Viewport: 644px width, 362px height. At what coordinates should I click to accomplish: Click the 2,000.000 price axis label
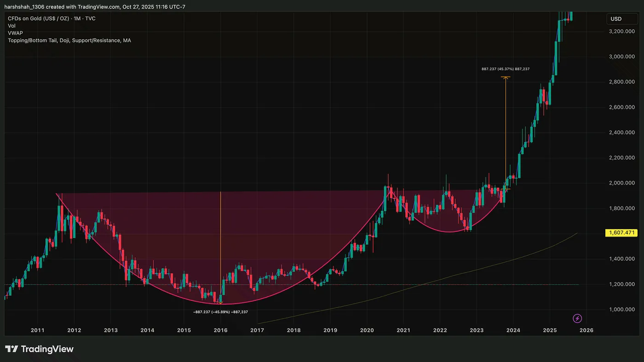point(622,183)
